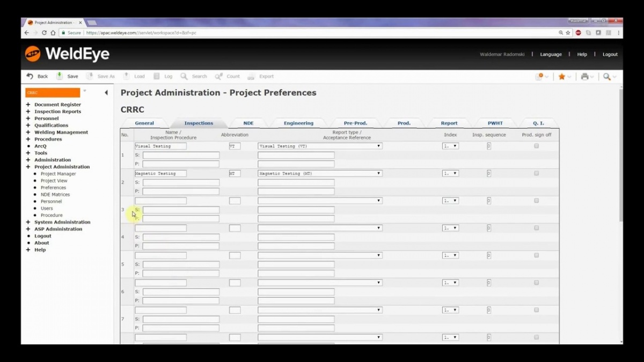Screen dimensions: 644x362
Task: Click the WeldEye logo
Action: point(67,54)
